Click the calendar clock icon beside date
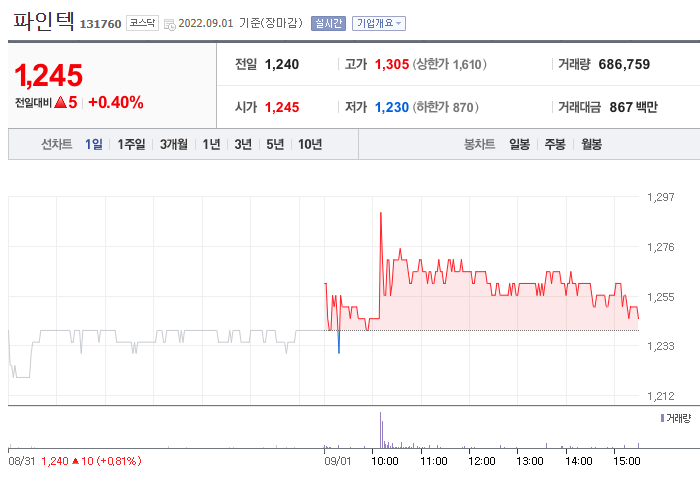Image resolution: width=700 pixels, height=479 pixels. click(x=170, y=24)
